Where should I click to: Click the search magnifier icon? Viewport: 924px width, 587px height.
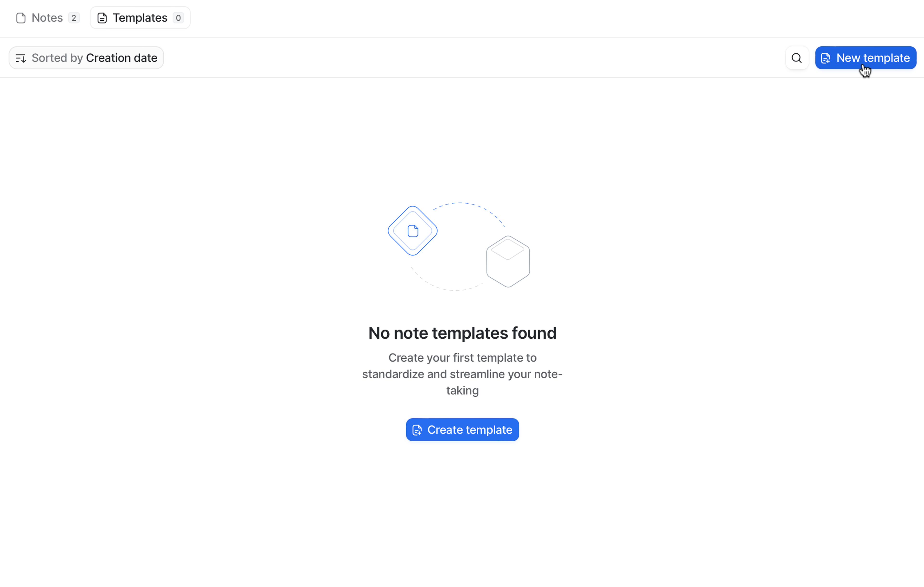797,58
